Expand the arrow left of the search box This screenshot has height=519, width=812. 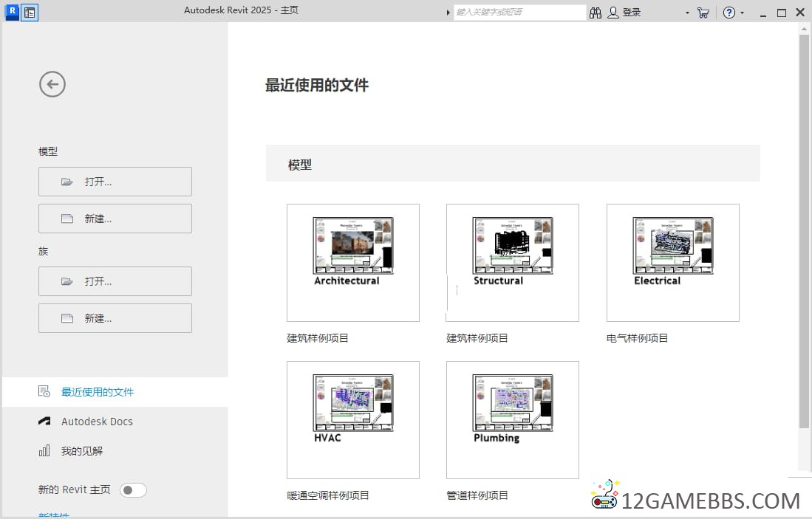point(448,13)
